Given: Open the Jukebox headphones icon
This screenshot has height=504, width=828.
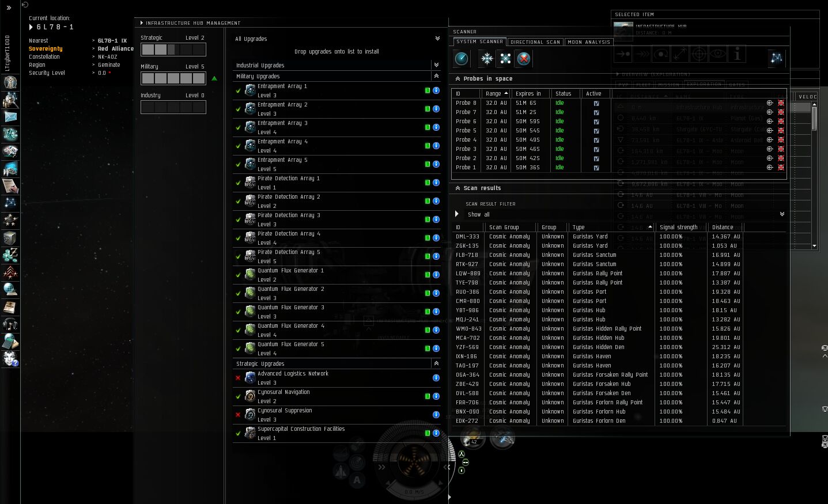Looking at the screenshot, I should pyautogui.click(x=10, y=324).
